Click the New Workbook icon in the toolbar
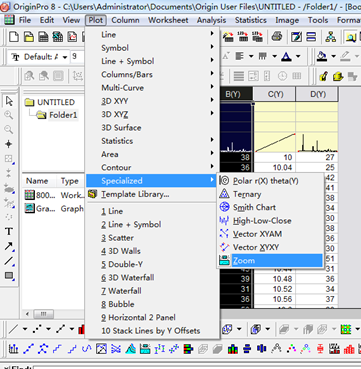361x369 pixels. [43, 37]
